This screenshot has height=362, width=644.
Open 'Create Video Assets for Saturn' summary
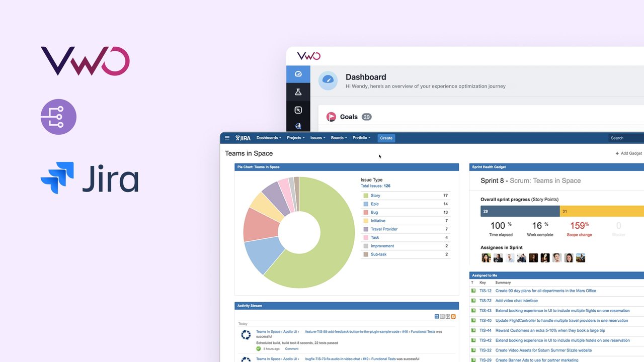click(x=543, y=350)
